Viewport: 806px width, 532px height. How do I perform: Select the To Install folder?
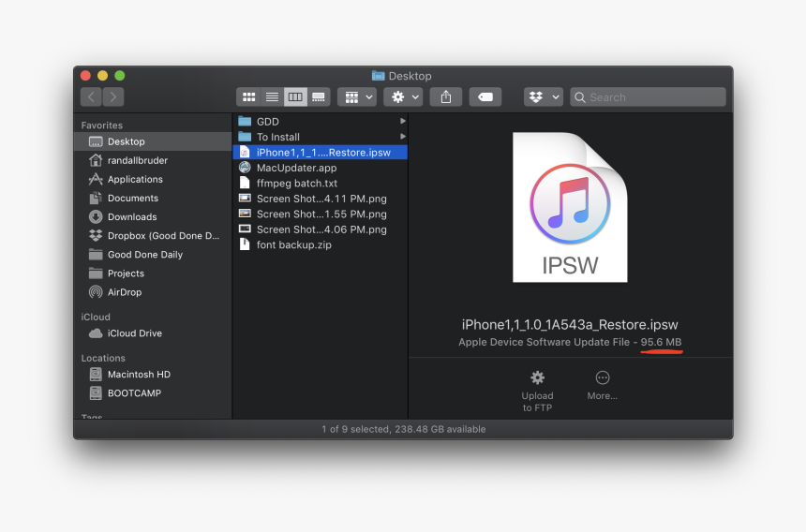[321, 137]
